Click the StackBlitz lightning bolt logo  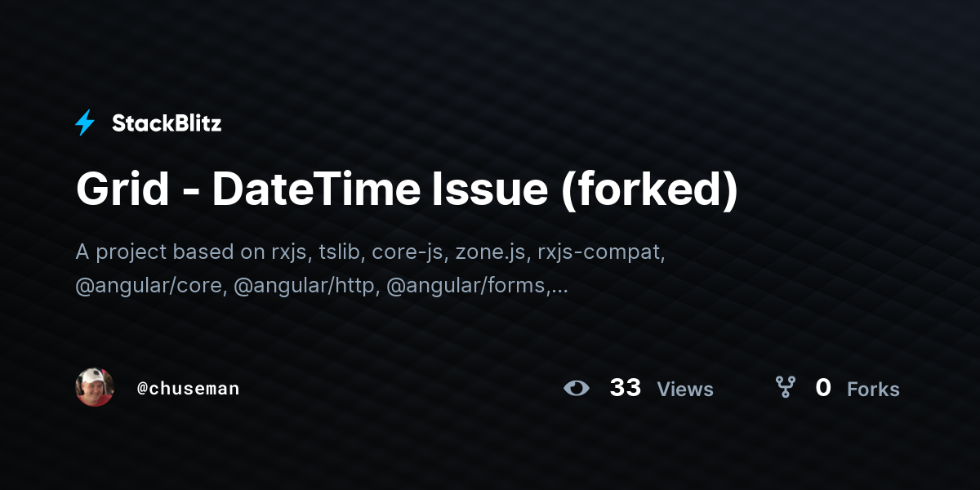coord(85,123)
